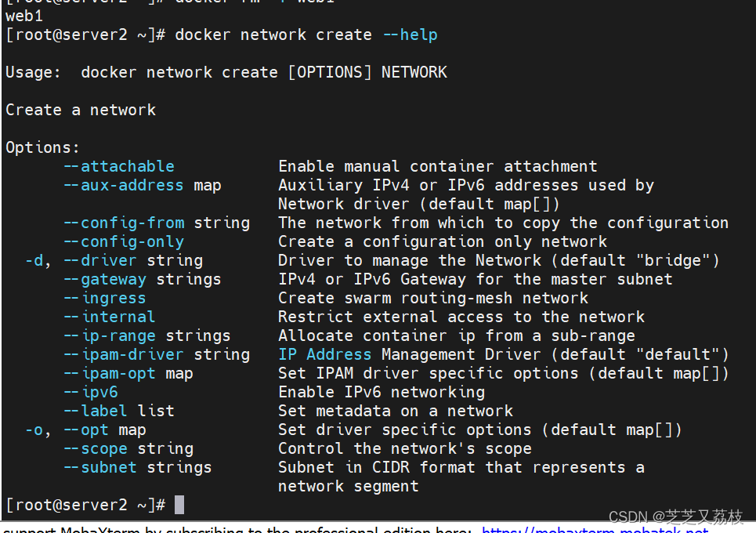Click the --internal option flag
The width and height of the screenshot is (756, 533).
tap(109, 317)
